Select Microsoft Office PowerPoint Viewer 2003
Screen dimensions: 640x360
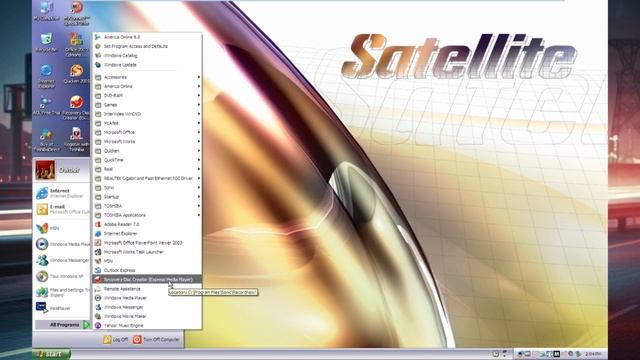[x=147, y=243]
